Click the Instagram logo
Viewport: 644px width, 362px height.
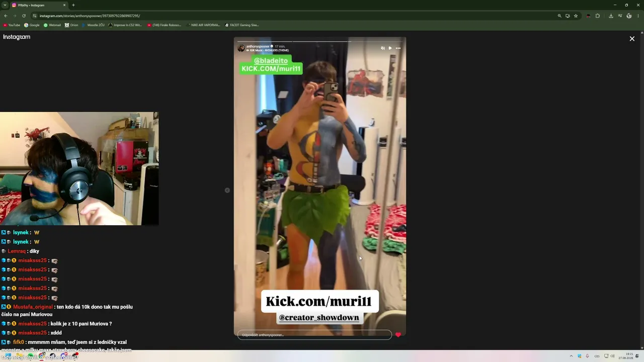(17, 37)
